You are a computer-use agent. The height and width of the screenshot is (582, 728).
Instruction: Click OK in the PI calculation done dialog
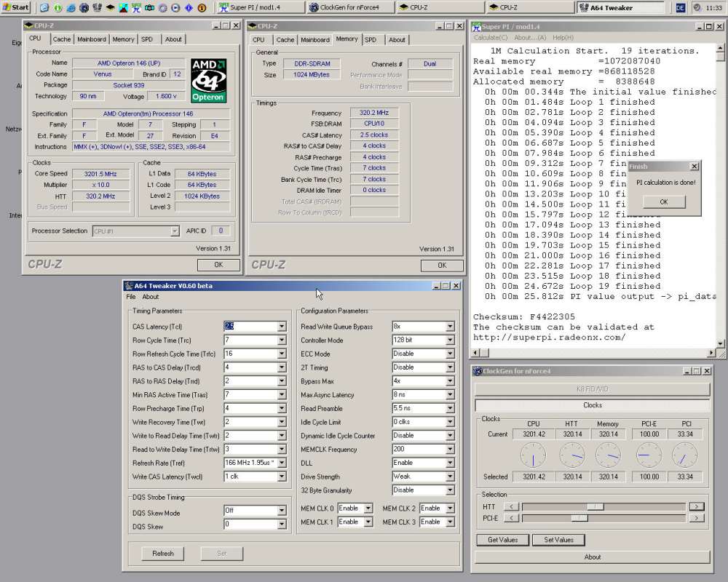[664, 202]
